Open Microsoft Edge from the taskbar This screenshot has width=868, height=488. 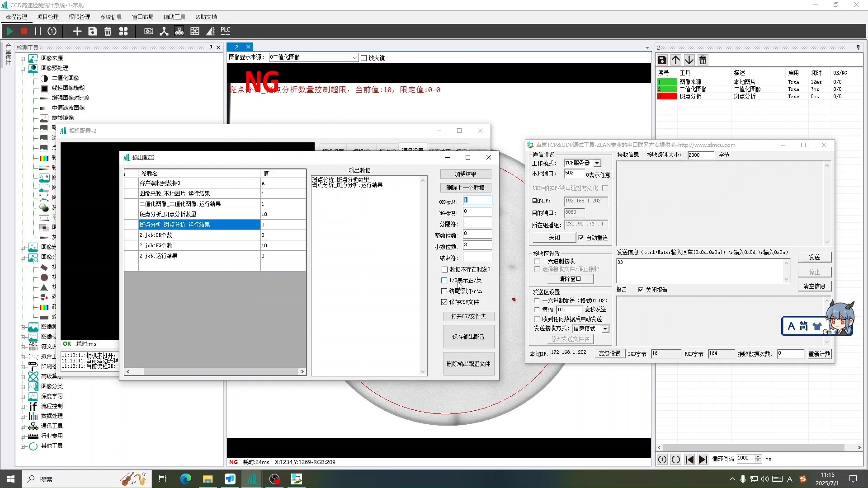click(186, 479)
